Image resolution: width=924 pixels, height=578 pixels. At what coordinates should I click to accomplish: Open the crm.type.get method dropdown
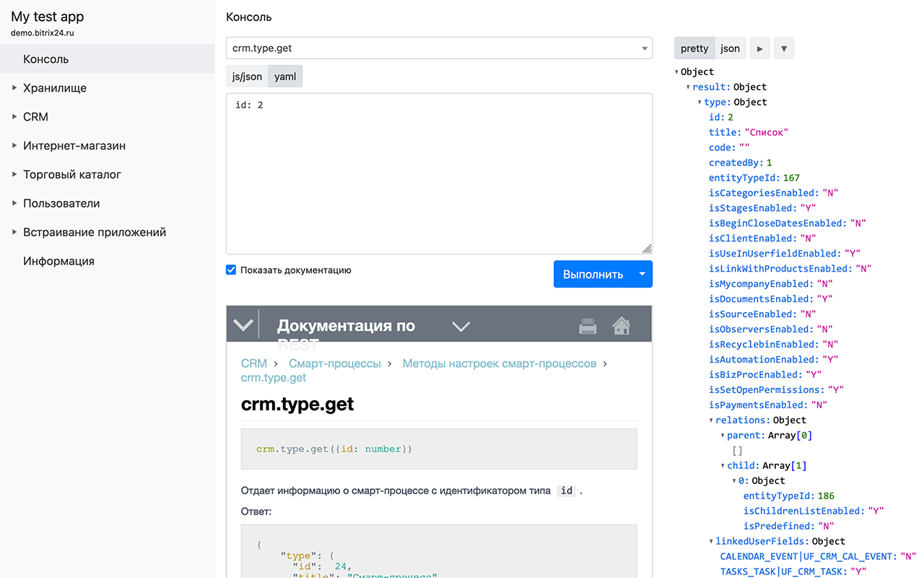(x=439, y=48)
